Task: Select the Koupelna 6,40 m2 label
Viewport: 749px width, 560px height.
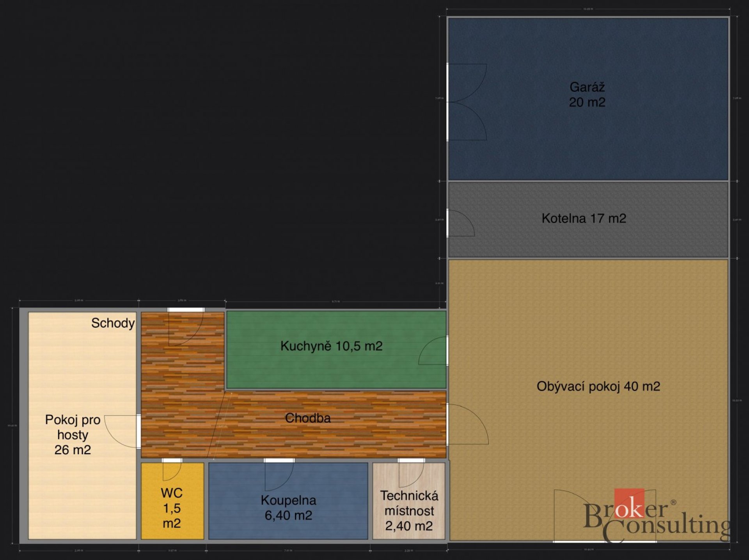Action: [x=288, y=507]
